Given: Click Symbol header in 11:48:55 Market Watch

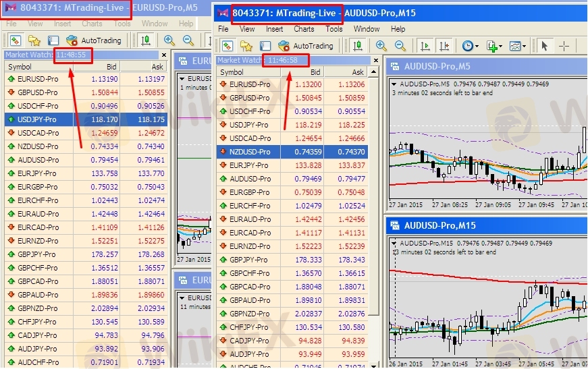Looking at the screenshot, I should tap(39, 67).
